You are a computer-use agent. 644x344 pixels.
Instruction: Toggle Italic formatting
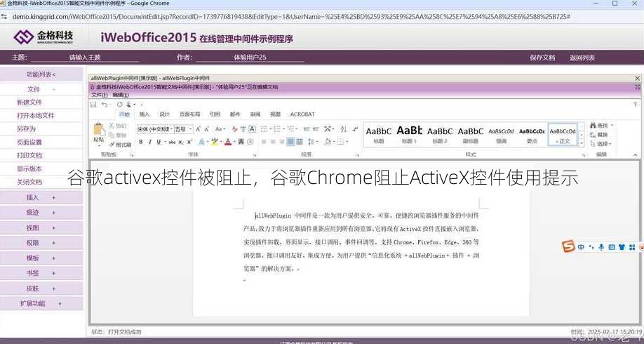150,142
